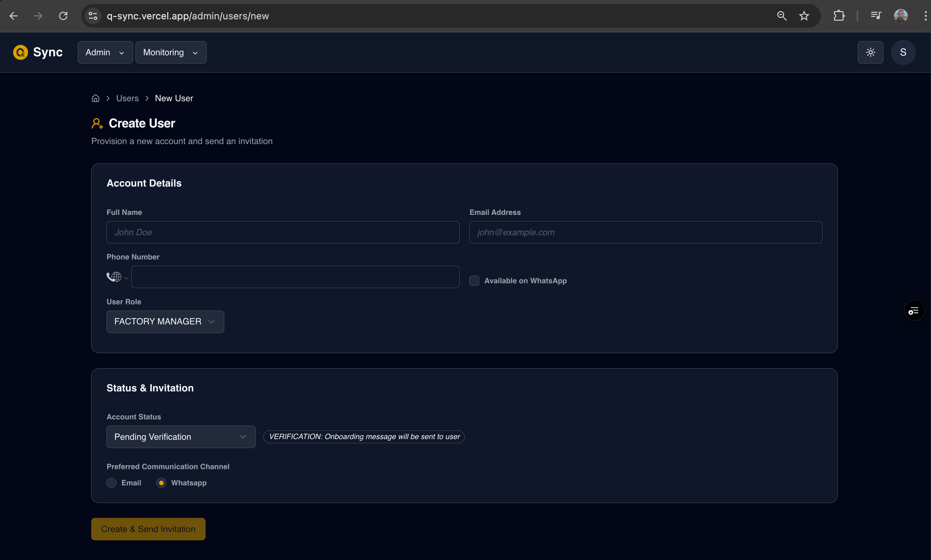Open the Admin menu
The width and height of the screenshot is (931, 560).
[104, 52]
